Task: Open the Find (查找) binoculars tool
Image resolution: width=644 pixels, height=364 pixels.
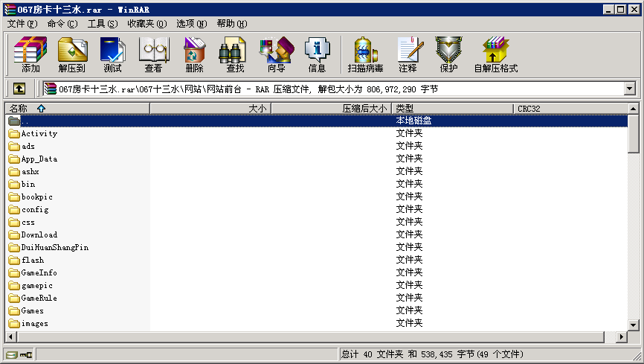Action: coord(234,54)
